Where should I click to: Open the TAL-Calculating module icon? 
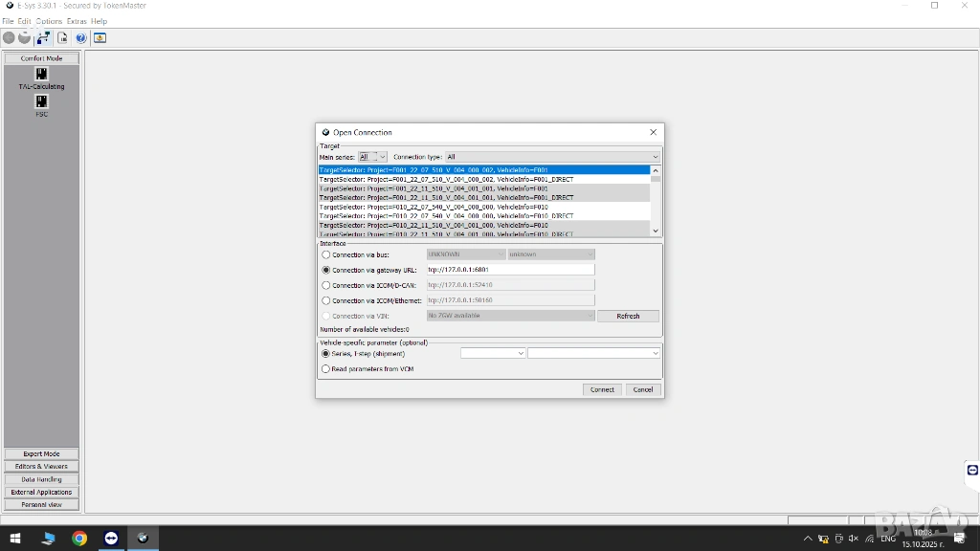coord(41,75)
